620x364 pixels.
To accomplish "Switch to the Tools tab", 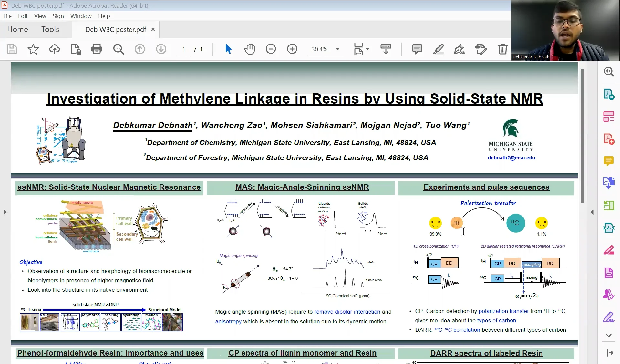I will (x=50, y=29).
